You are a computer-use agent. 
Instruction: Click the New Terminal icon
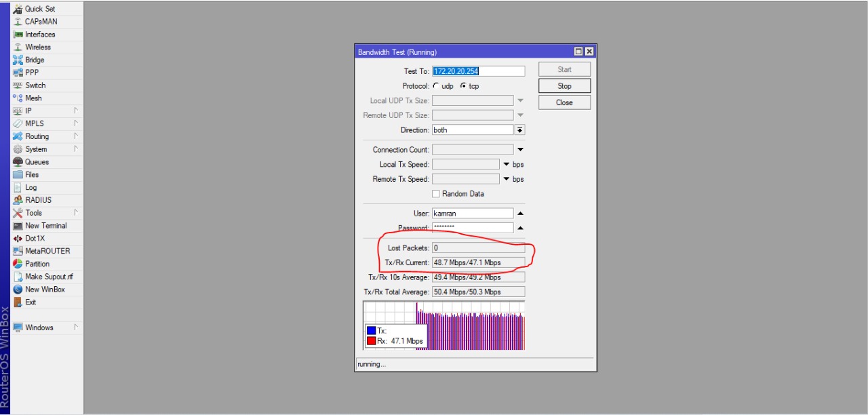pos(18,226)
